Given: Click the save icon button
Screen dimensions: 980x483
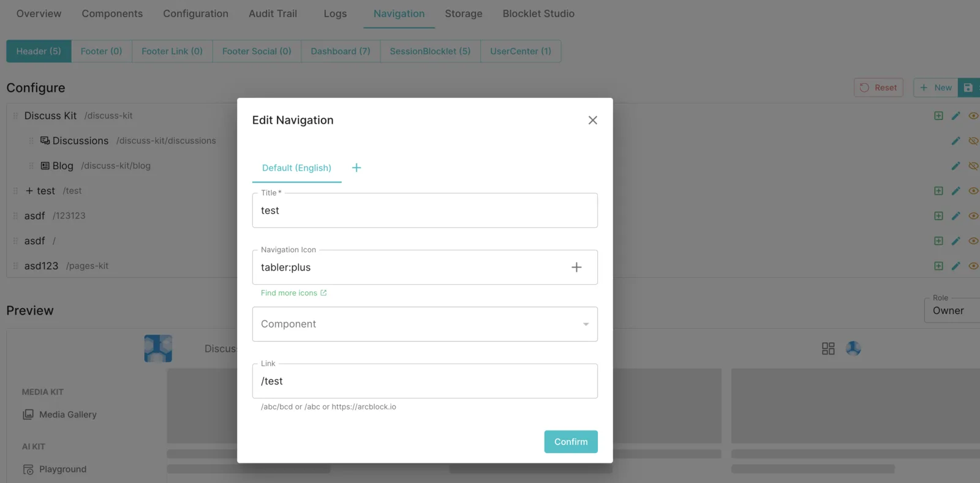Looking at the screenshot, I should coord(968,88).
